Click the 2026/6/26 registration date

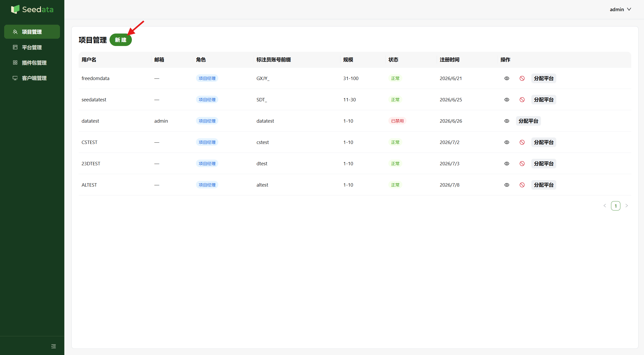(x=451, y=121)
